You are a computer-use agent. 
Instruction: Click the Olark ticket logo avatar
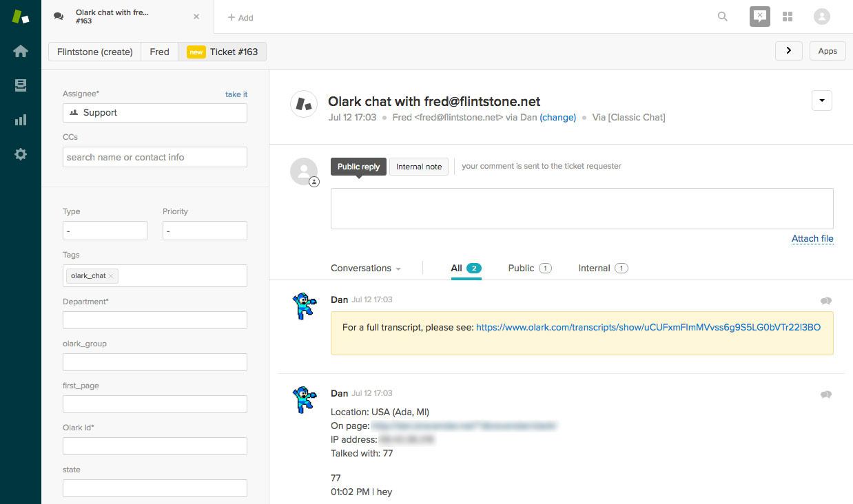tap(304, 104)
